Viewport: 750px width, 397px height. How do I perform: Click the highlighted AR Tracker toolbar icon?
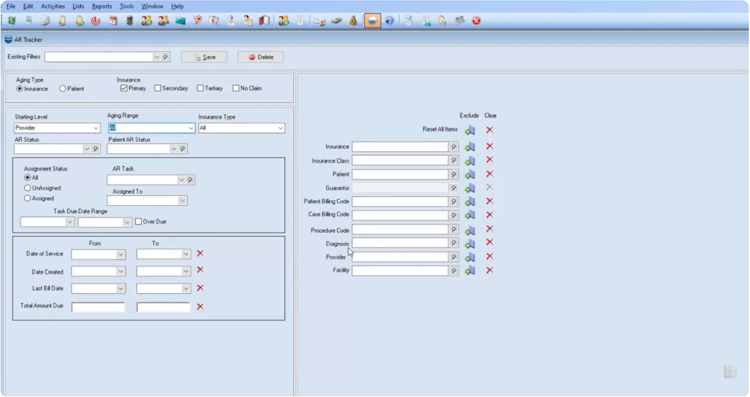pos(372,21)
